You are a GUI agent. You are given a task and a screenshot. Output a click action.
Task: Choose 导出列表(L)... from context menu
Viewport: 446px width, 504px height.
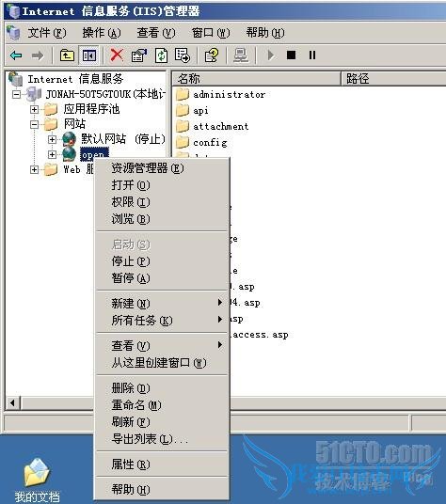point(162,439)
